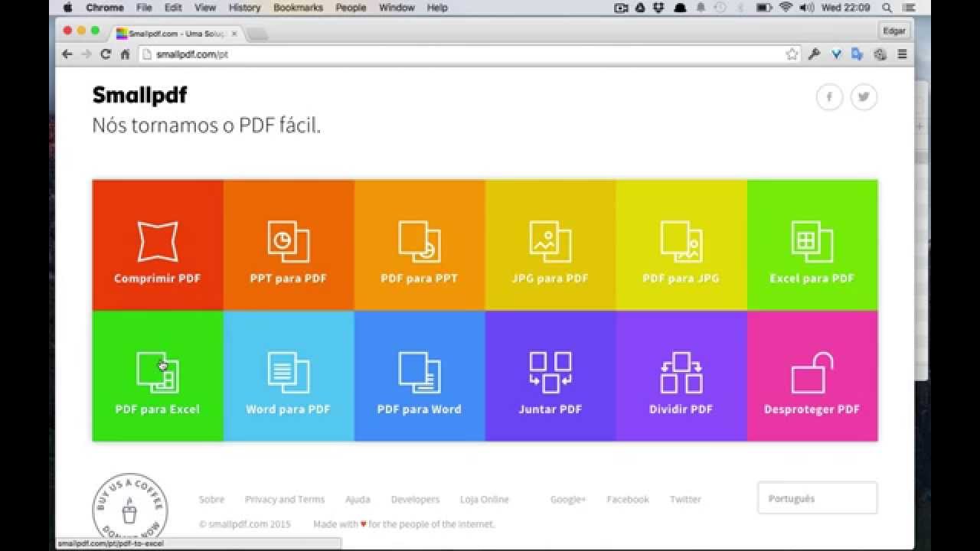This screenshot has height=551, width=980.
Task: Reload the page with the refresh icon
Action: (106, 54)
